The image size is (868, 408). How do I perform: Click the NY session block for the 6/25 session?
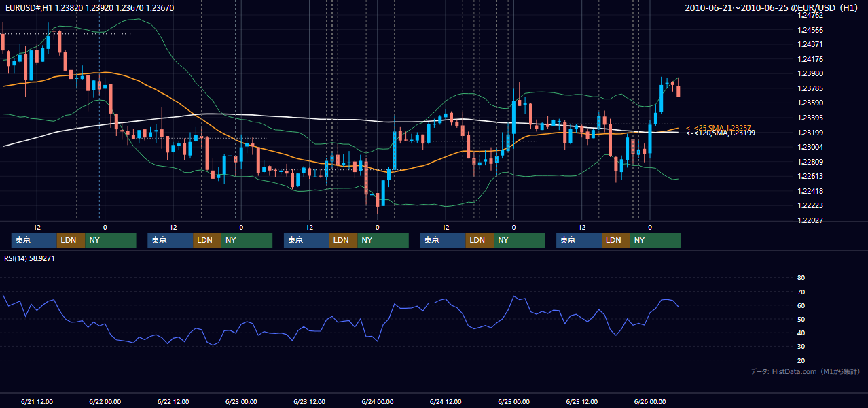(655, 240)
